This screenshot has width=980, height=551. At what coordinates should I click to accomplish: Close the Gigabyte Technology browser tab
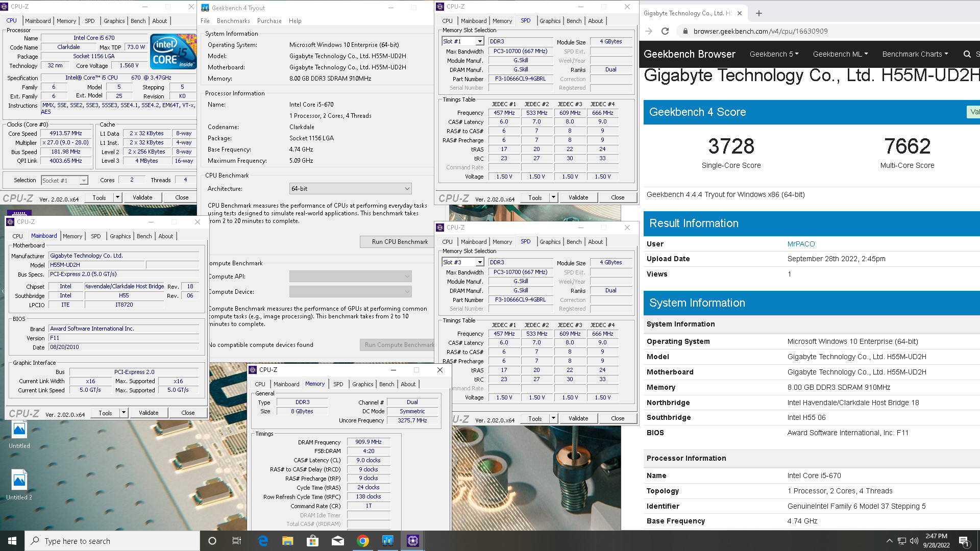pyautogui.click(x=739, y=13)
